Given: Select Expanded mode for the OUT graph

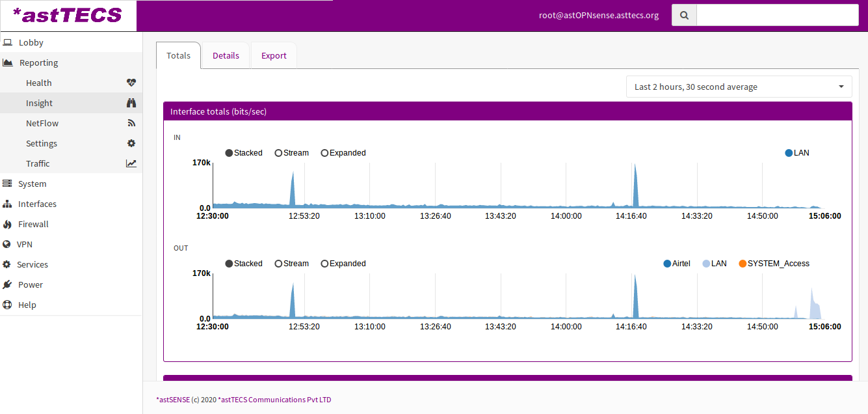Looking at the screenshot, I should pyautogui.click(x=325, y=264).
